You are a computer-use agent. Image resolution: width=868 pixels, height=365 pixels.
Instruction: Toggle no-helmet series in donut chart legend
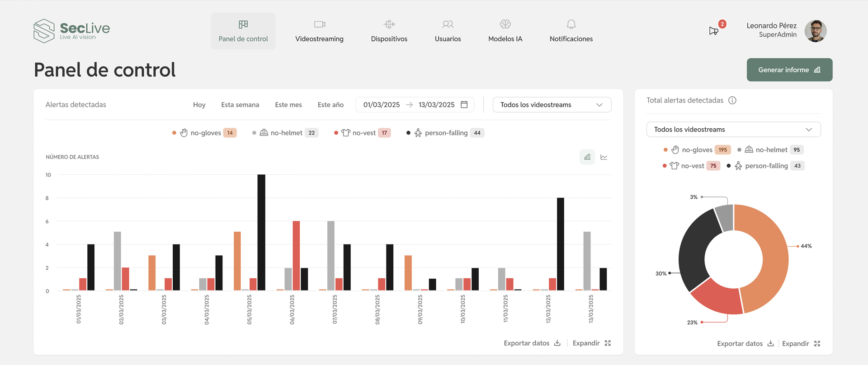tap(771, 150)
